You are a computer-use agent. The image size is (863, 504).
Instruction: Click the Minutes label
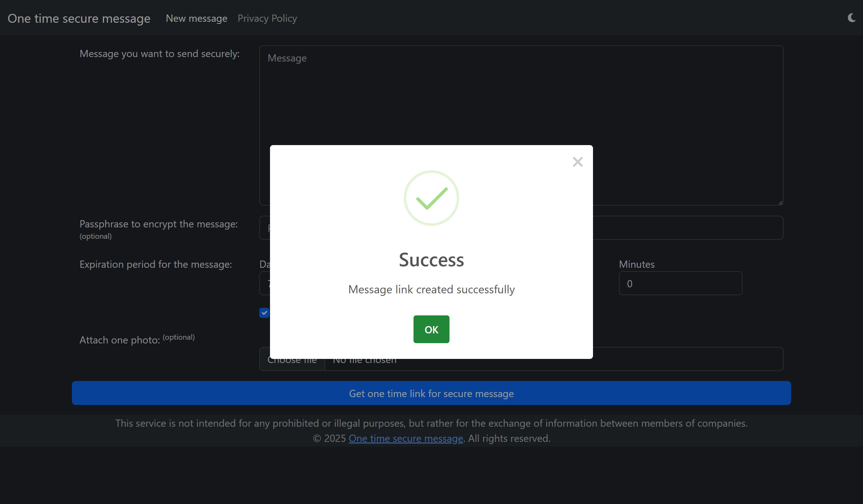click(636, 264)
